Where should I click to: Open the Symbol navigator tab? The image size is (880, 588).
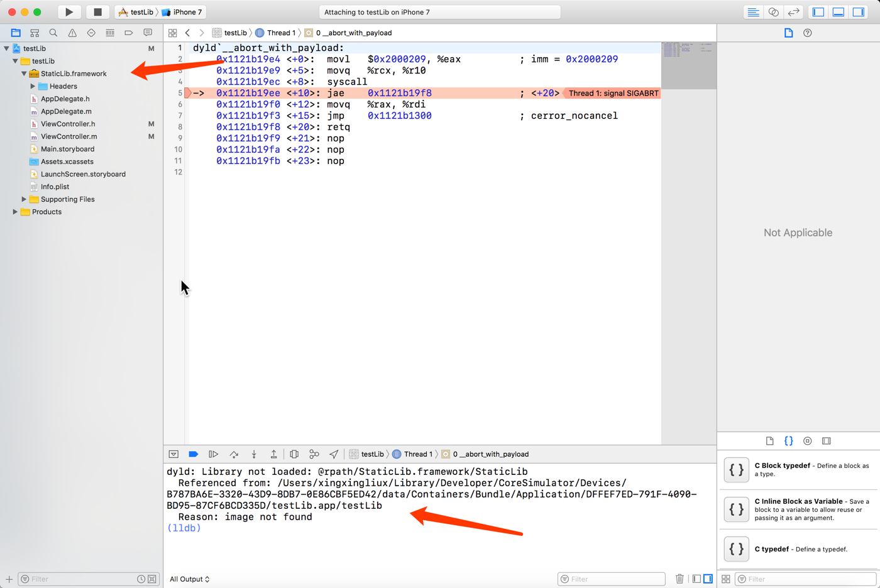(35, 33)
